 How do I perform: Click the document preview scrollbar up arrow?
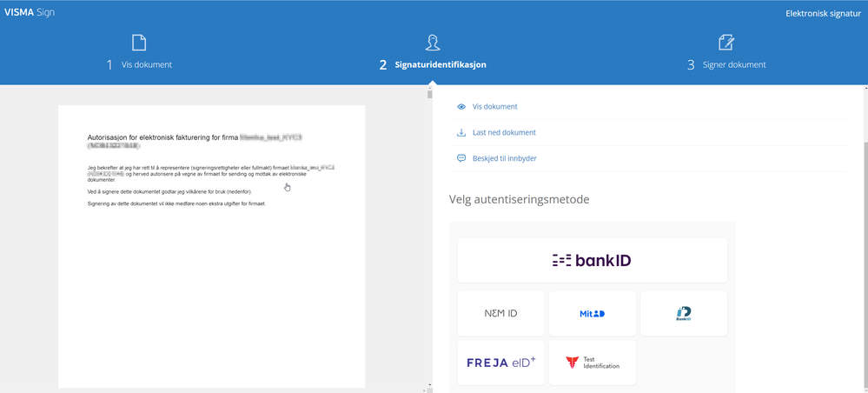click(x=429, y=89)
